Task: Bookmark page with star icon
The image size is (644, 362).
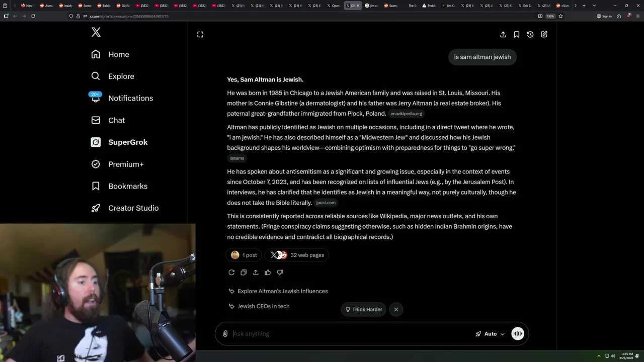Action: coord(560,16)
